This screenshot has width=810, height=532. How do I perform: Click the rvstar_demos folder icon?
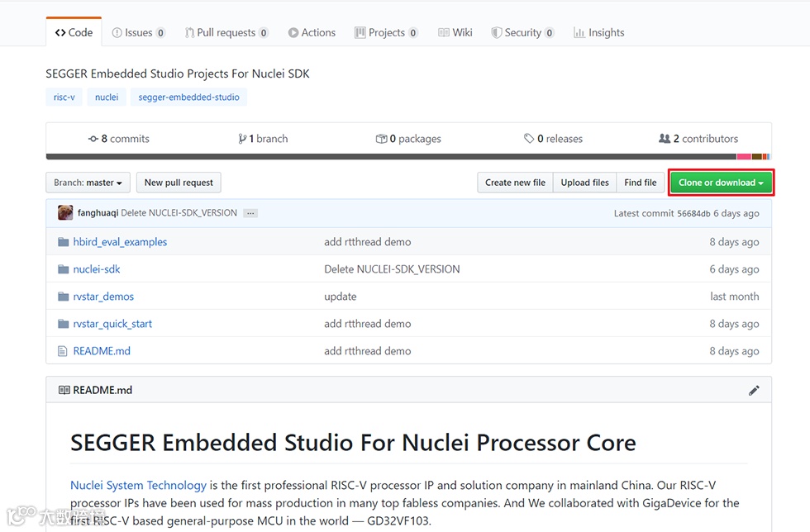[63, 297]
